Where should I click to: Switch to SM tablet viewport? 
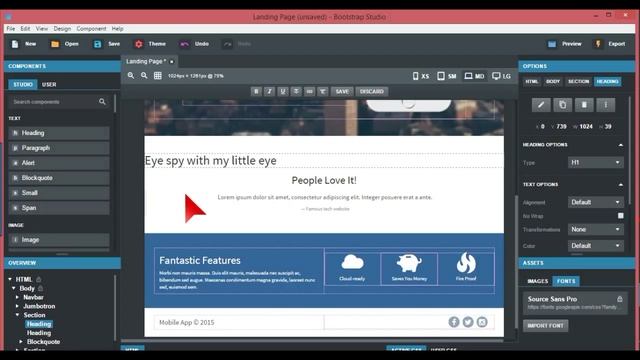click(x=447, y=76)
